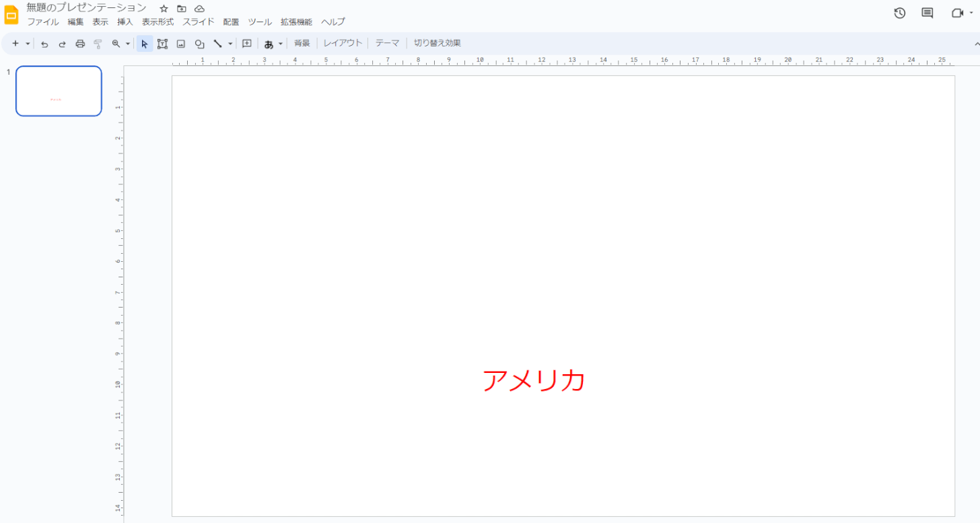Click the video call camera icon
Viewport: 980px width, 523px height.
click(x=957, y=13)
